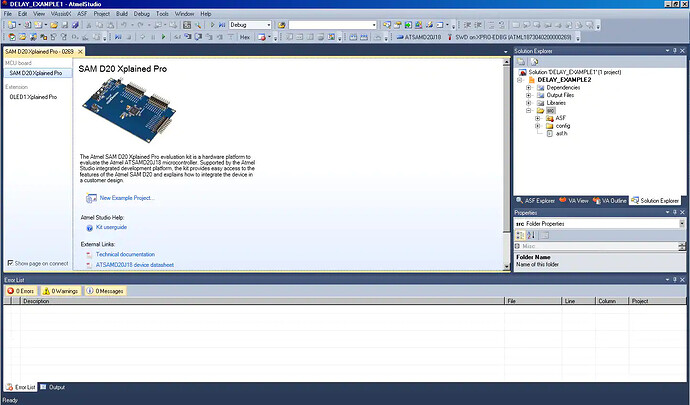Click the Error List File column header
Viewport: 690px width, 405px height.
[533, 301]
